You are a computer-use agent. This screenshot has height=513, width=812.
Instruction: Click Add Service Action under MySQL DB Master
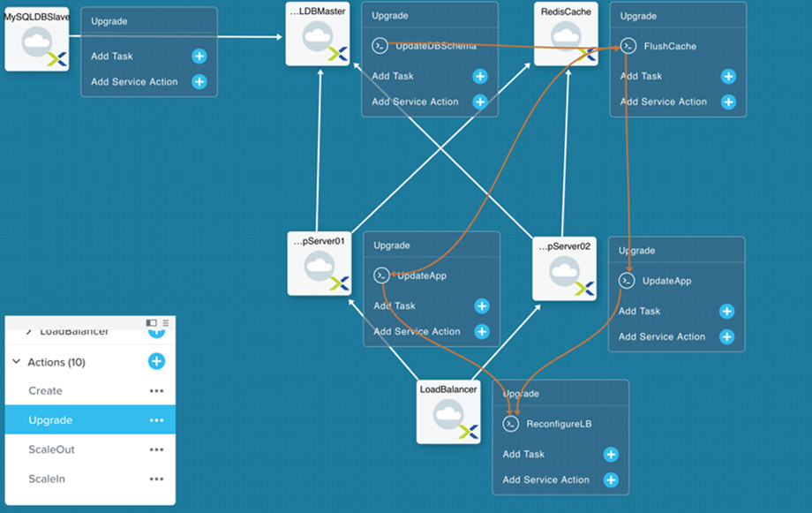click(415, 102)
